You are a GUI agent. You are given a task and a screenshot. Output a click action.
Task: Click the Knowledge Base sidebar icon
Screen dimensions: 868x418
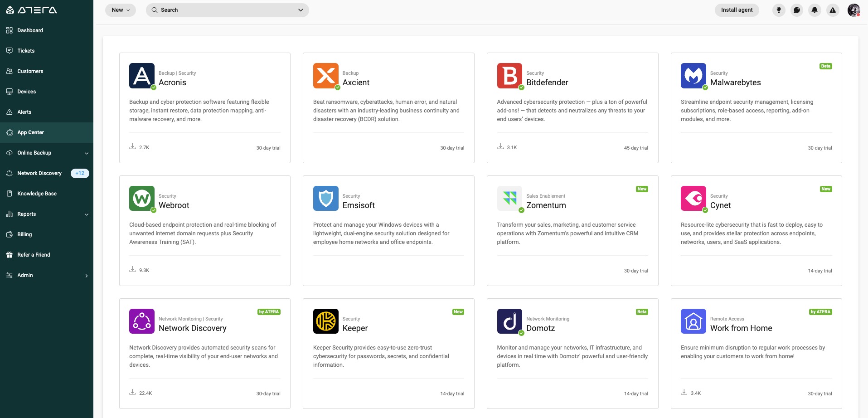(10, 194)
